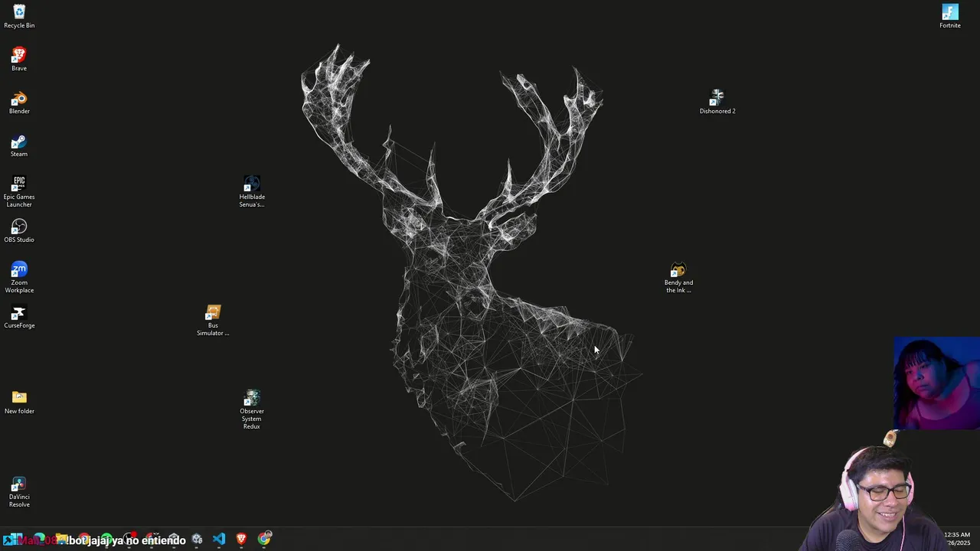Select the OBS Studio desktop shortcut
This screenshot has width=980, height=551.
[x=19, y=231]
